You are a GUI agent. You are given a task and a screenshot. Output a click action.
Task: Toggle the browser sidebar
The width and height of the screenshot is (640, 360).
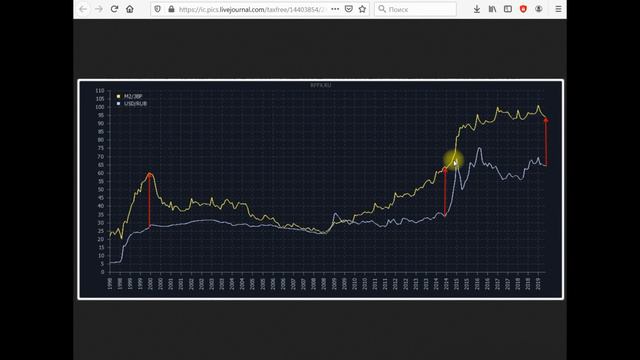point(508,9)
